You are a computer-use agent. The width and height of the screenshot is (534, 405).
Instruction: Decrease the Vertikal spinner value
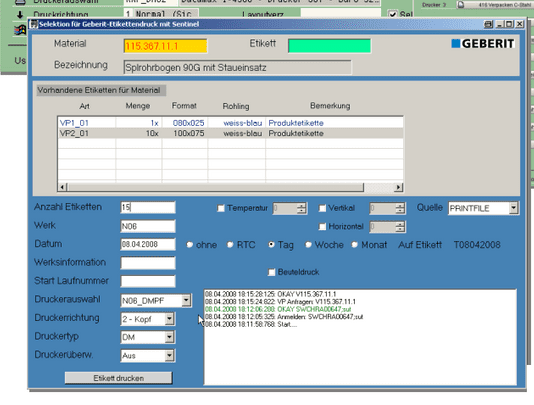(x=400, y=211)
